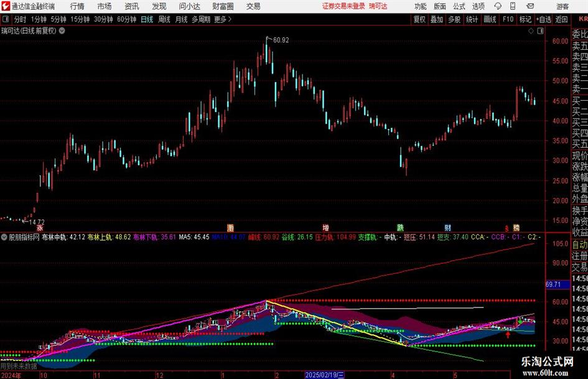
Task: Click the 用到未来数据 warning label
Action: pos(19,366)
